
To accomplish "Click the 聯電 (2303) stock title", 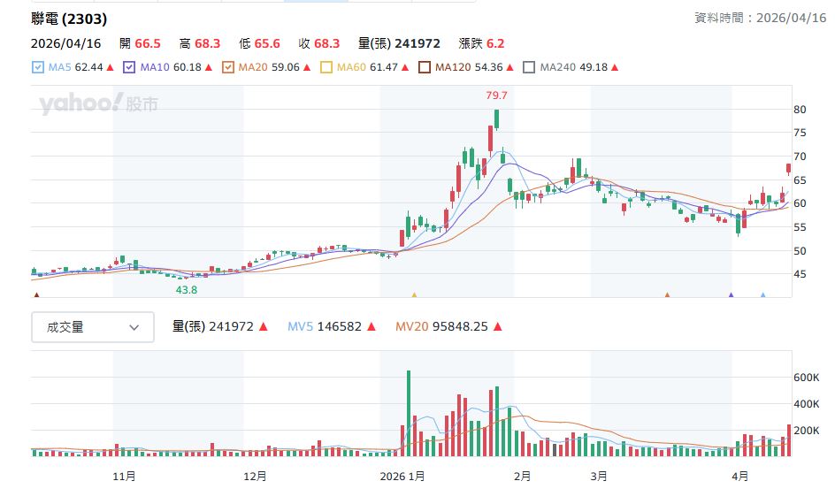I will pos(69,19).
